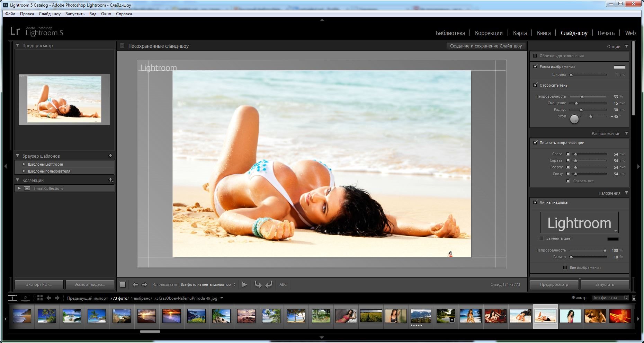Open image border color swatch
644x343 pixels.
pyautogui.click(x=619, y=67)
